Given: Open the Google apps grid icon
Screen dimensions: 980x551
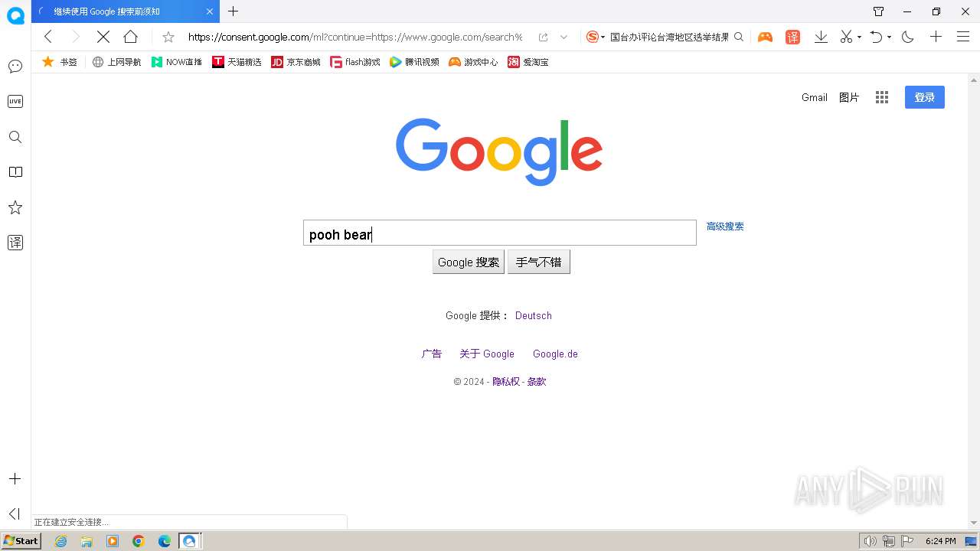Looking at the screenshot, I should (882, 97).
